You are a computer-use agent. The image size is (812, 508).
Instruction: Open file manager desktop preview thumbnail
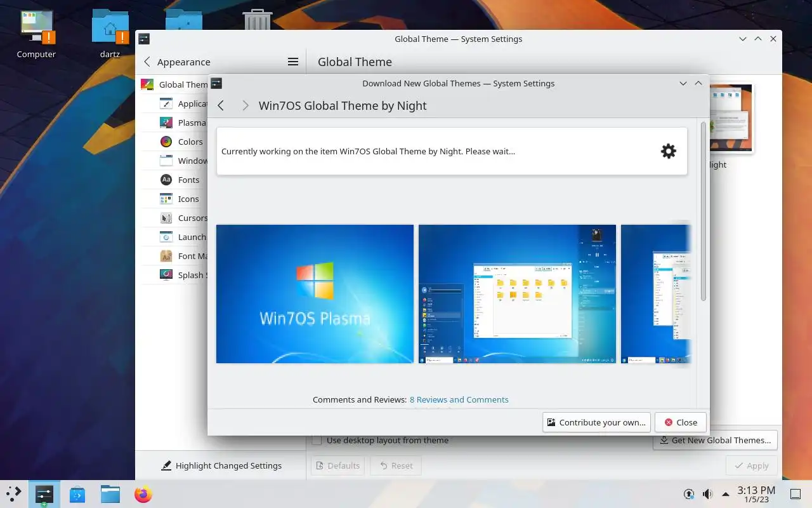517,294
